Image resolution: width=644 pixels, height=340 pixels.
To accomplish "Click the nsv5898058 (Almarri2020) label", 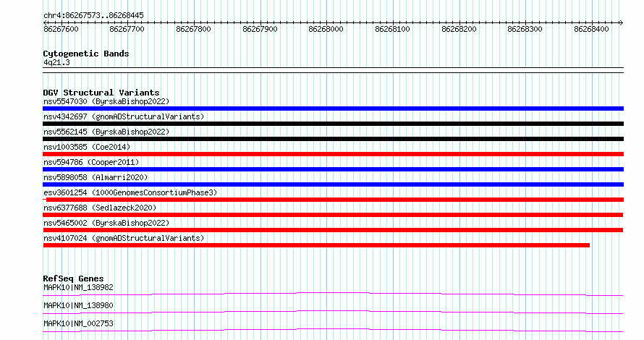I will click(96, 177).
